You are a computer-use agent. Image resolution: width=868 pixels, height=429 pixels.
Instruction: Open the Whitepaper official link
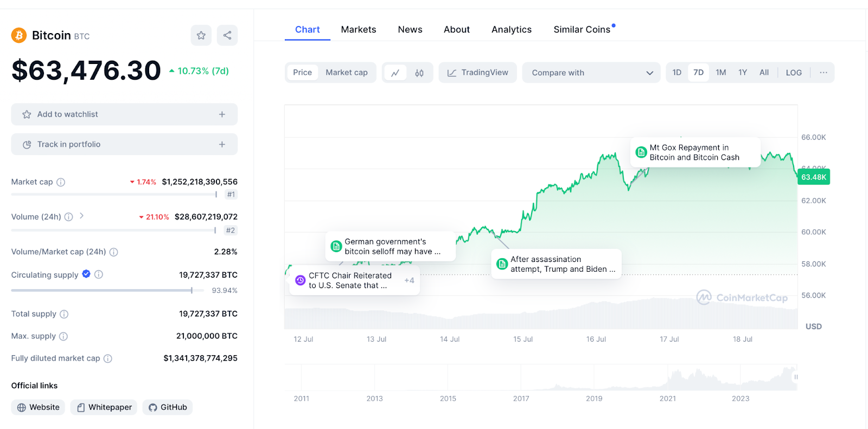(x=104, y=407)
